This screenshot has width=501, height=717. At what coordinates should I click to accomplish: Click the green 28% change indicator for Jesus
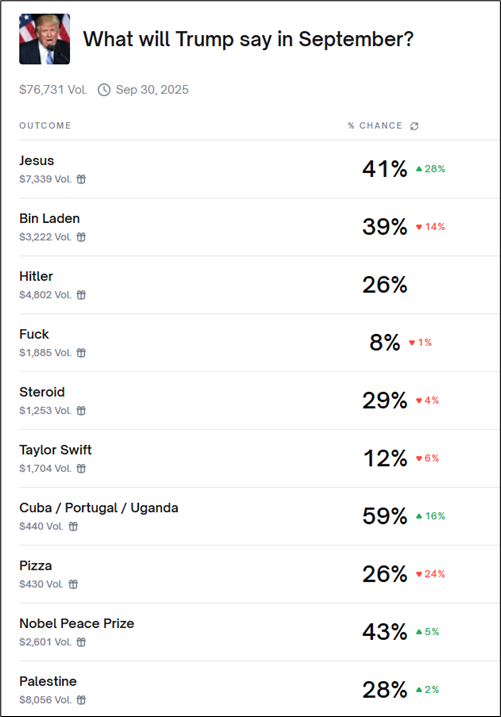(430, 169)
